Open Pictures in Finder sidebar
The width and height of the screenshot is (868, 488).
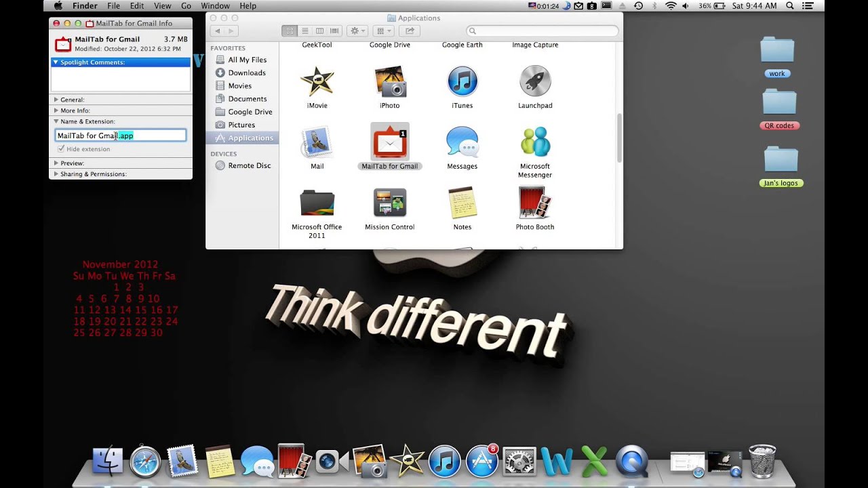[x=241, y=125]
